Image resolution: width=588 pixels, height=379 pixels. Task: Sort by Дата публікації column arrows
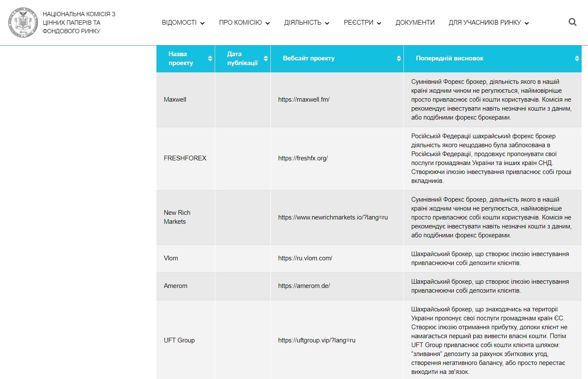click(x=266, y=58)
